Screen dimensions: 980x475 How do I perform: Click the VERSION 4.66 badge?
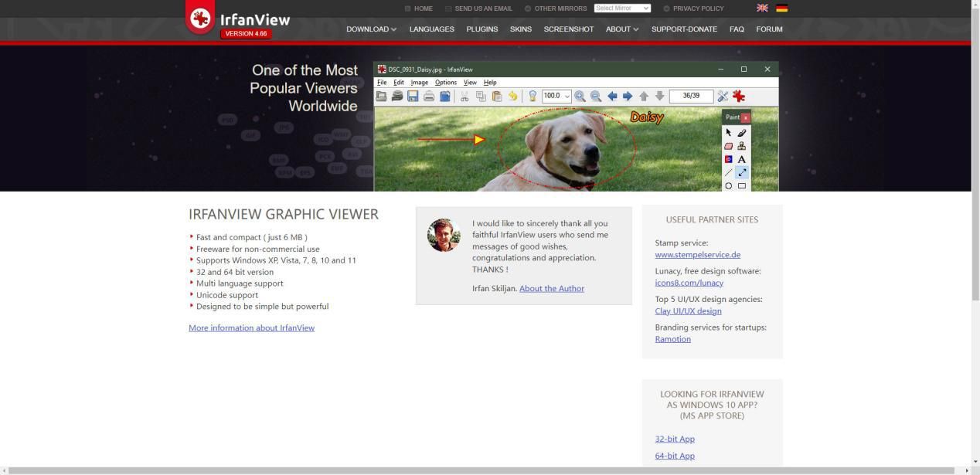[x=246, y=34]
